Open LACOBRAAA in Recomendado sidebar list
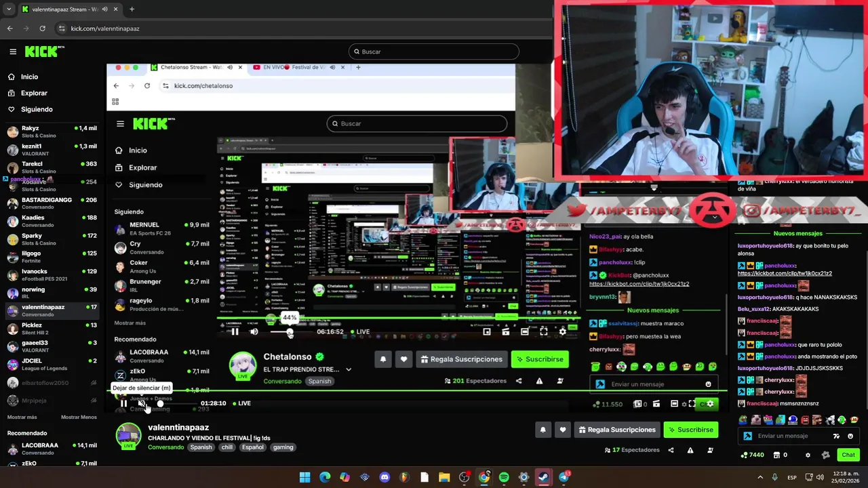 pos(52,449)
